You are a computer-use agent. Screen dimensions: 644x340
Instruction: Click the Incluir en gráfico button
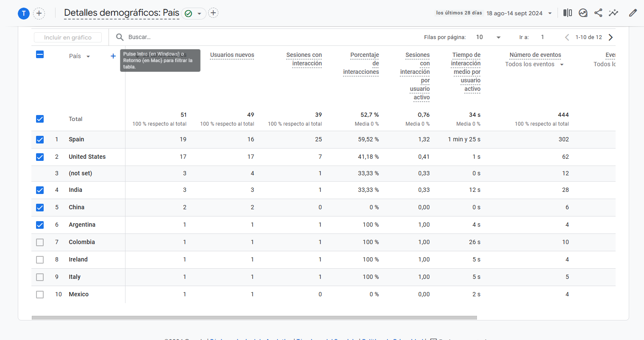click(x=68, y=37)
